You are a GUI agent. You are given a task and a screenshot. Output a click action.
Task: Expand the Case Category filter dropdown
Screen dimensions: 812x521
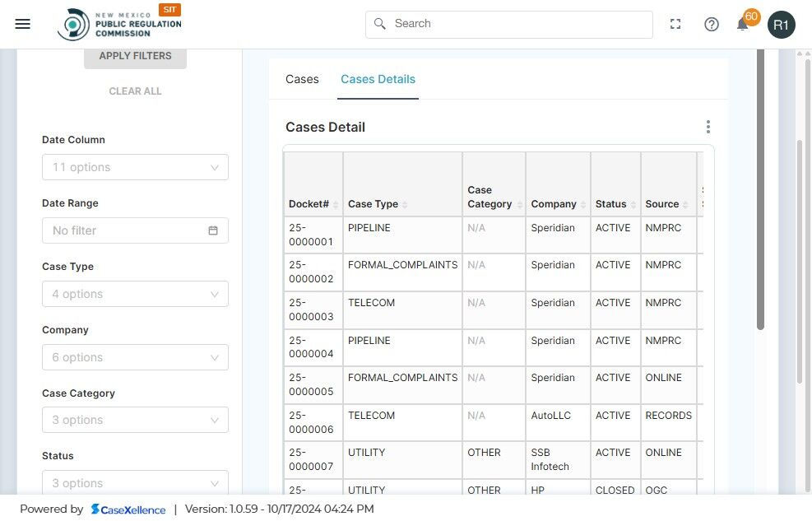(x=135, y=420)
